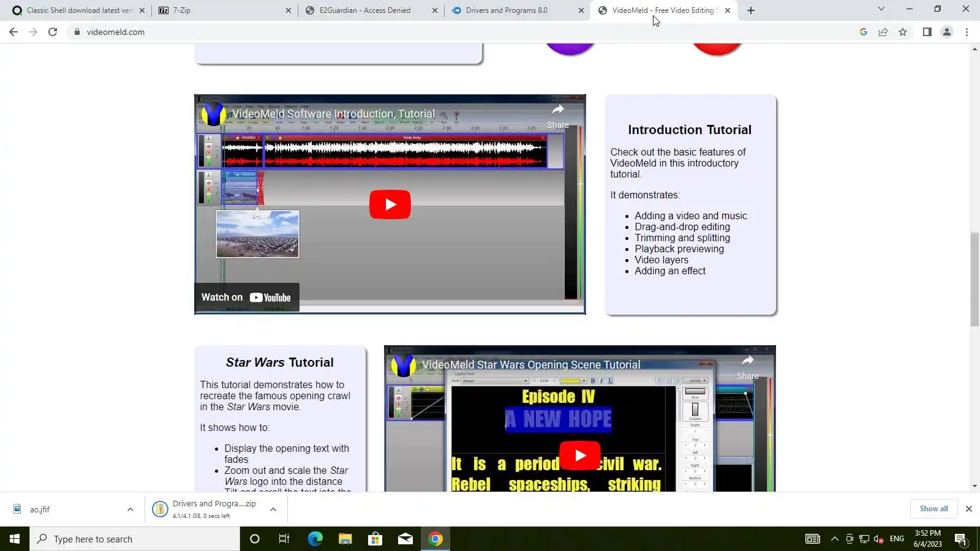This screenshot has width=980, height=551.
Task: Open the Chrome three-dot menu
Action: pyautogui.click(x=967, y=32)
